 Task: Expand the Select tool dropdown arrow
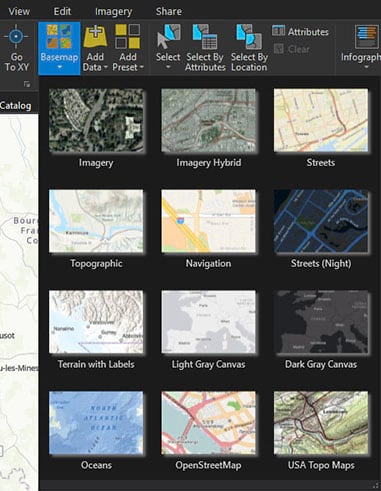point(168,68)
